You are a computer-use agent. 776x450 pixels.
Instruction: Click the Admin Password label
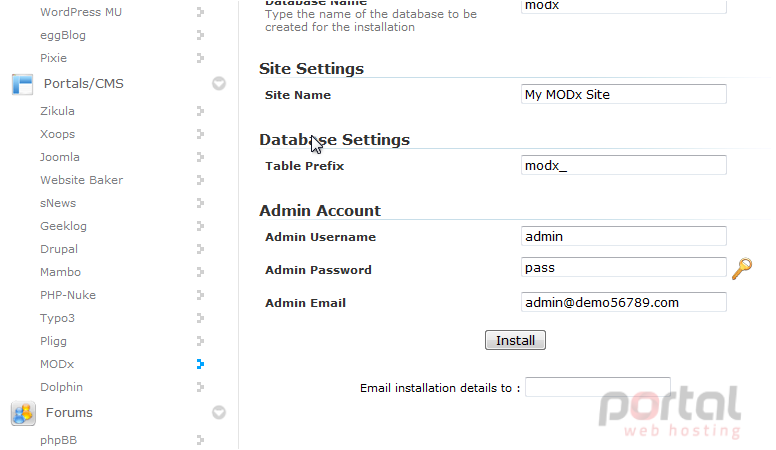point(318,270)
